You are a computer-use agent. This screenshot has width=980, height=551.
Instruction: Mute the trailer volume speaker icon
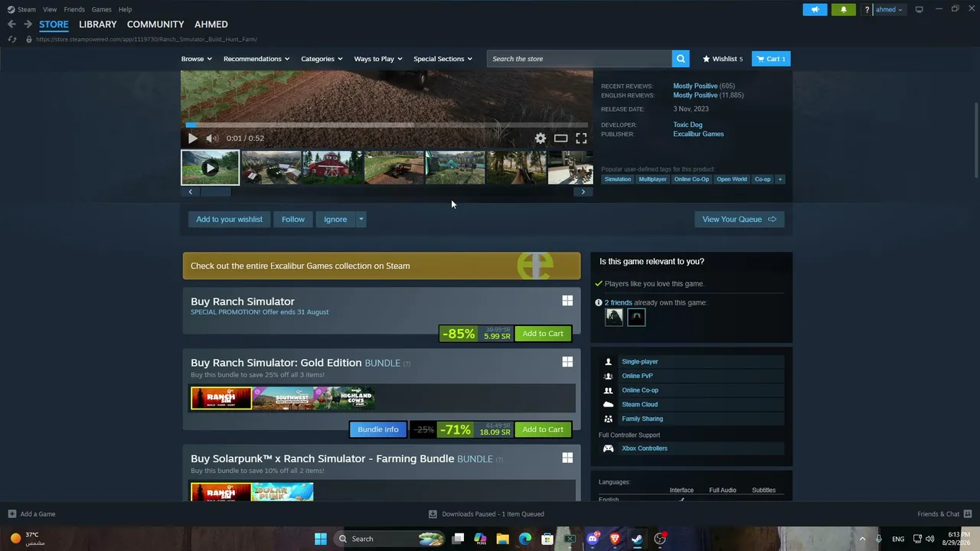[x=211, y=139]
